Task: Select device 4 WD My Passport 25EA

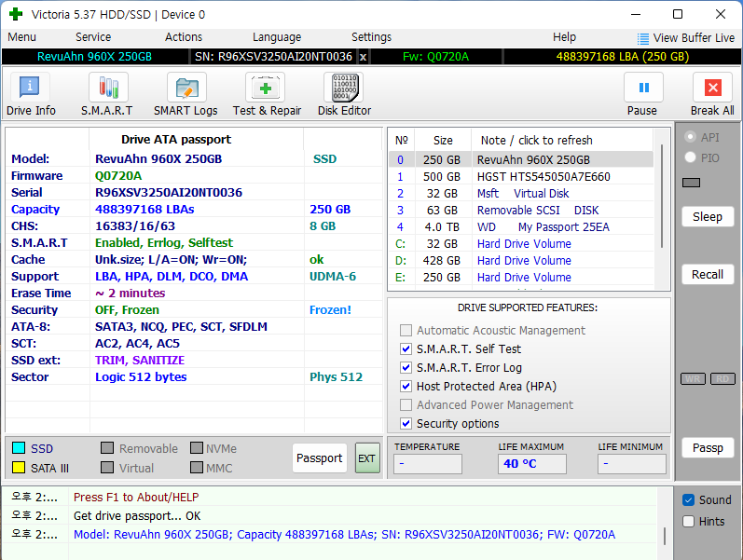Action: pos(521,227)
